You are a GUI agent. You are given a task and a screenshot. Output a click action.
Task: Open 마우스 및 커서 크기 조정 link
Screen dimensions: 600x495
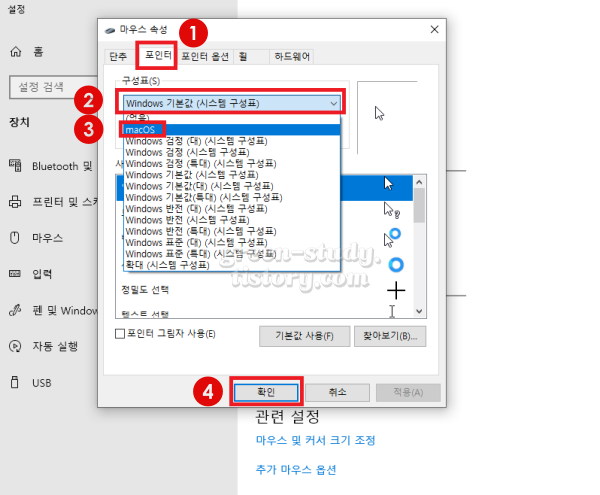315,440
